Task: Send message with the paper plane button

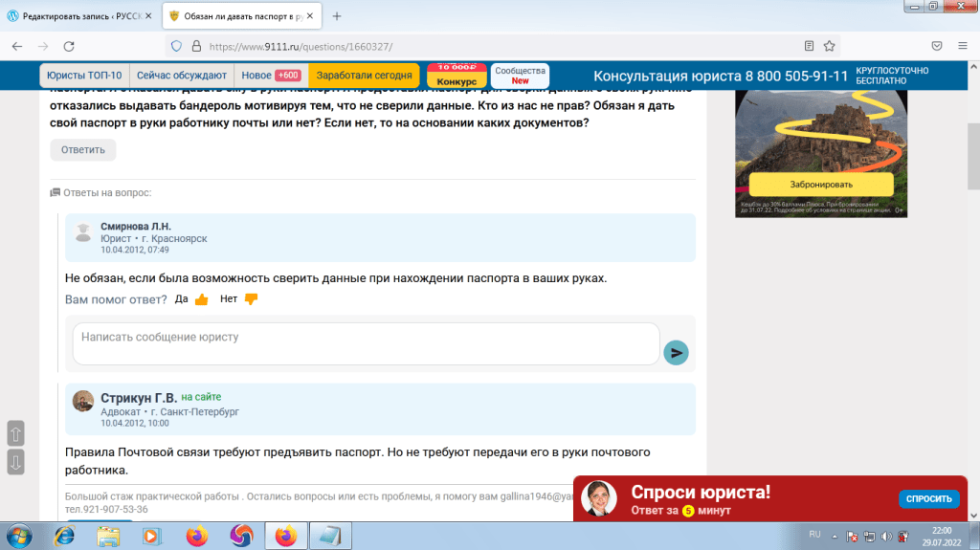Action: (x=676, y=352)
